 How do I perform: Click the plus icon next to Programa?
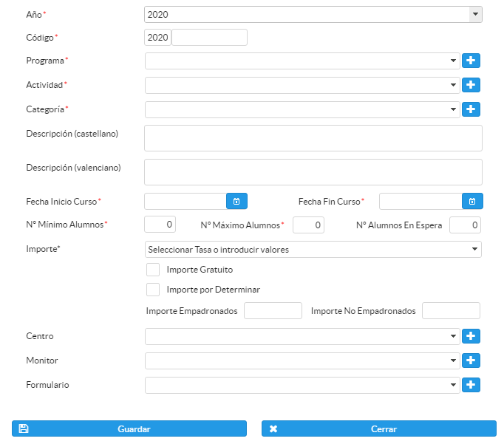point(471,61)
